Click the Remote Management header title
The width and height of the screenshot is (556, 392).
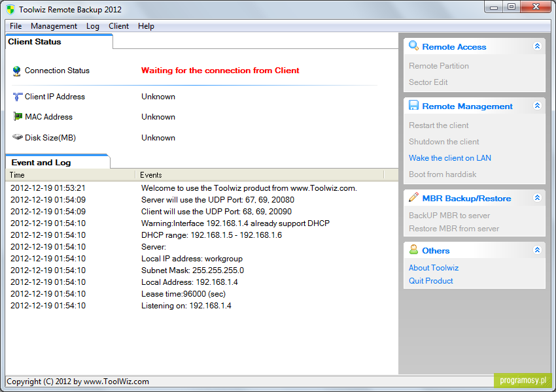[467, 106]
